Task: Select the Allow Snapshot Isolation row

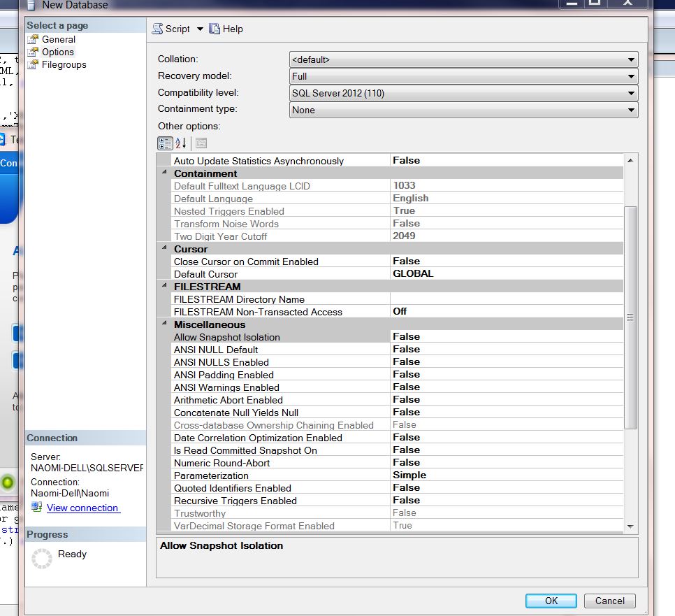Action: (398, 337)
